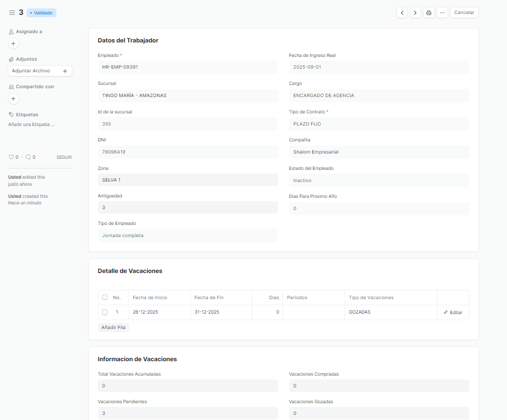Go to next record arrow
The height and width of the screenshot is (420, 507).
click(x=415, y=13)
